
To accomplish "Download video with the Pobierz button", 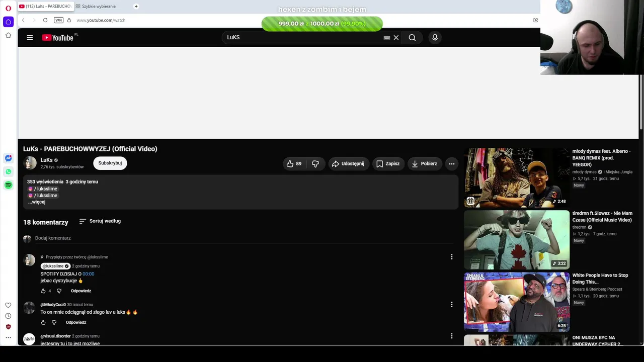I will point(424,163).
